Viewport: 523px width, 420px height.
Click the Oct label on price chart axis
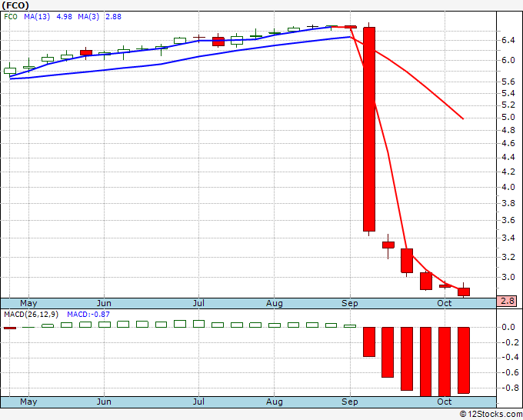coord(445,303)
